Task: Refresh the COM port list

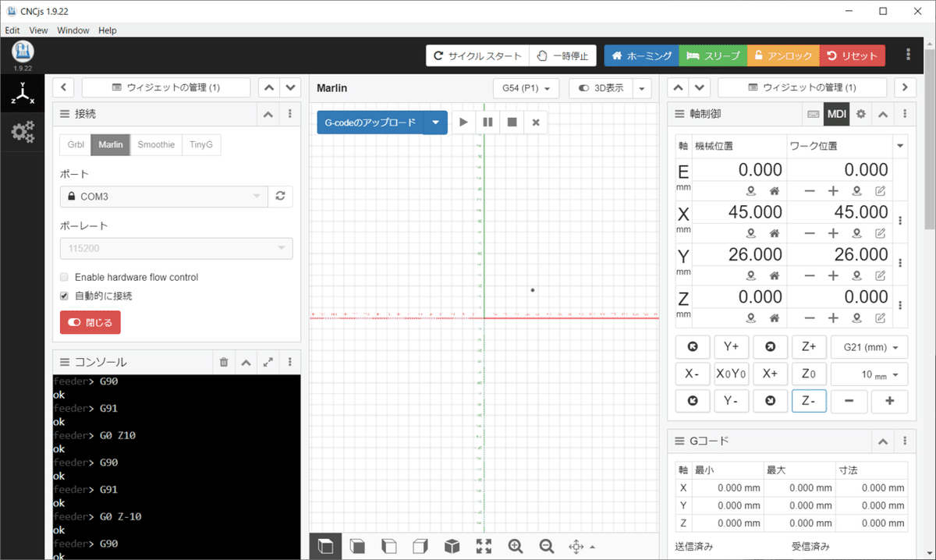Action: click(281, 197)
